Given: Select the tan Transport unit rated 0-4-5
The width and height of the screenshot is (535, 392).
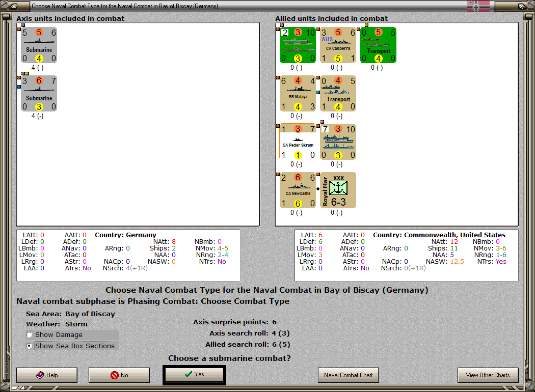Looking at the screenshot, I should tap(338, 93).
